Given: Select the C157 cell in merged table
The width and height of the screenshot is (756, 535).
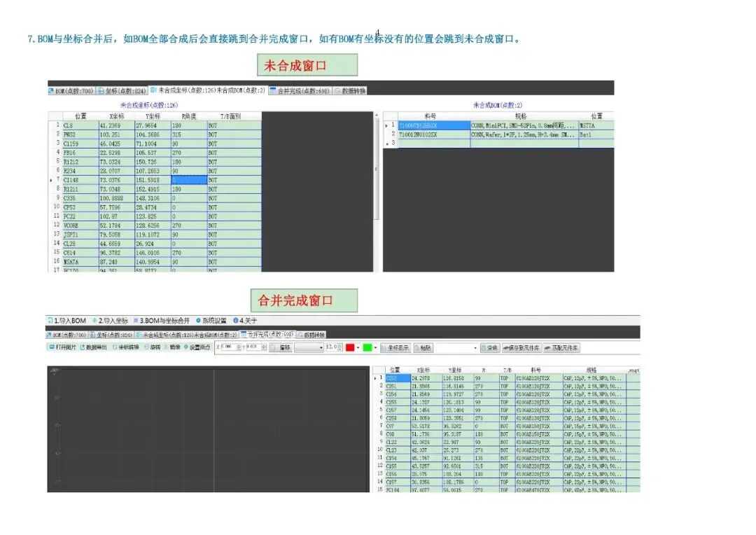Looking at the screenshot, I should [398, 482].
